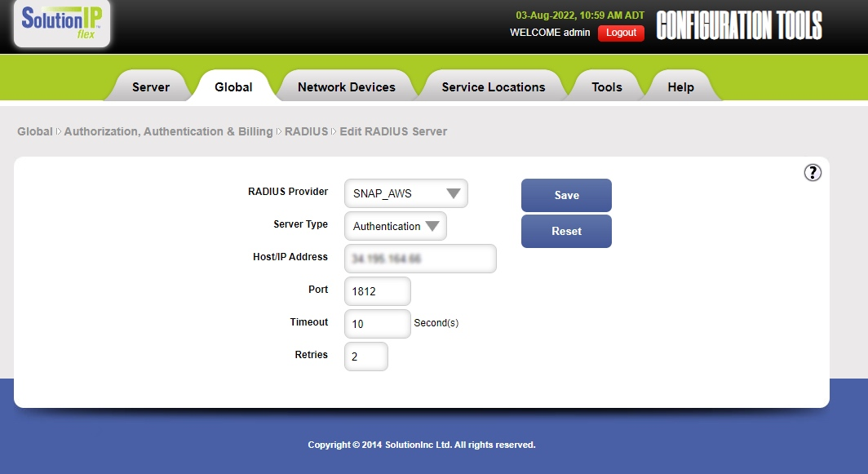Click the SolutionIP flex logo
Image resolution: width=868 pixels, height=474 pixels.
coord(62,23)
